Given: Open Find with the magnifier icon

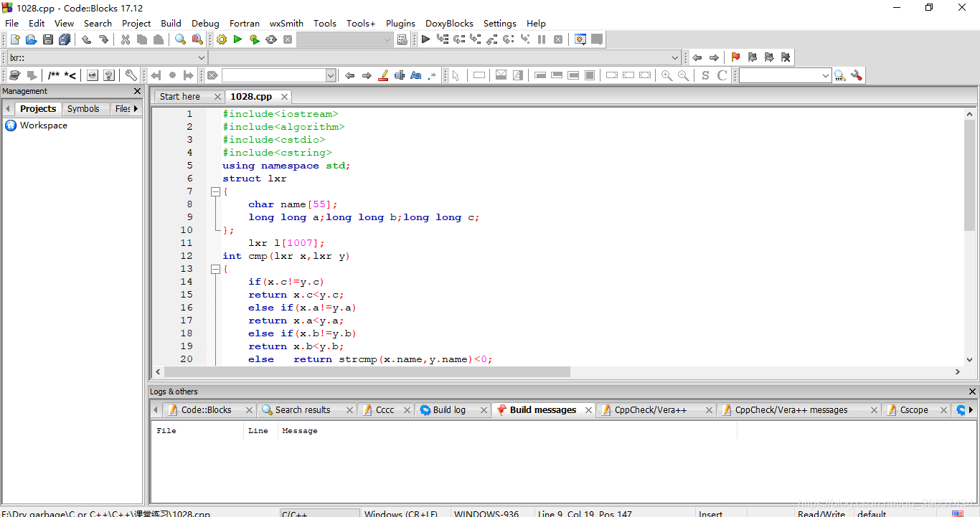Looking at the screenshot, I should pyautogui.click(x=181, y=39).
